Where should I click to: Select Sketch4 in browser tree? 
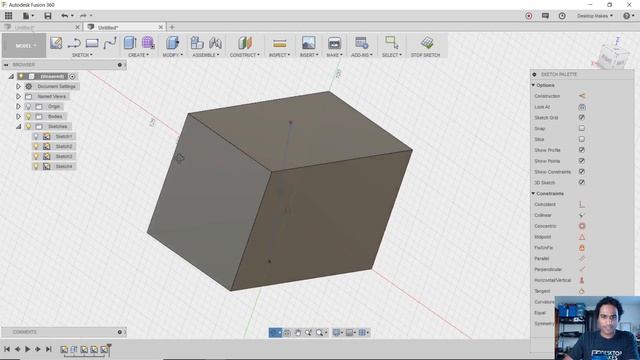pos(64,167)
